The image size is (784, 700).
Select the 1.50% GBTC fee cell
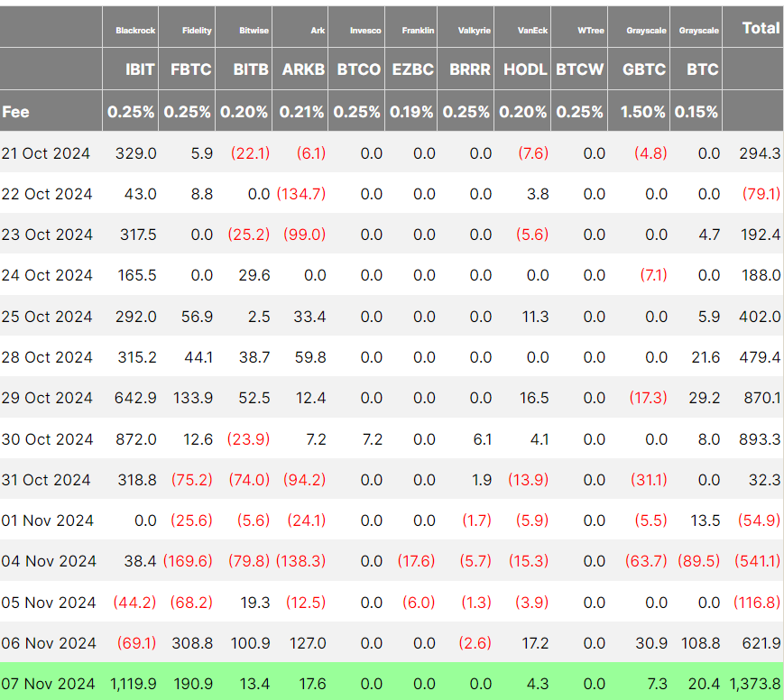click(x=643, y=112)
